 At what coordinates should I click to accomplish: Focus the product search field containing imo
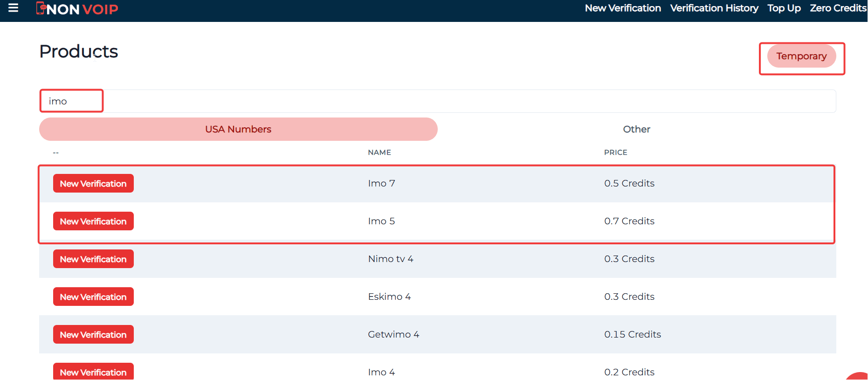(438, 101)
